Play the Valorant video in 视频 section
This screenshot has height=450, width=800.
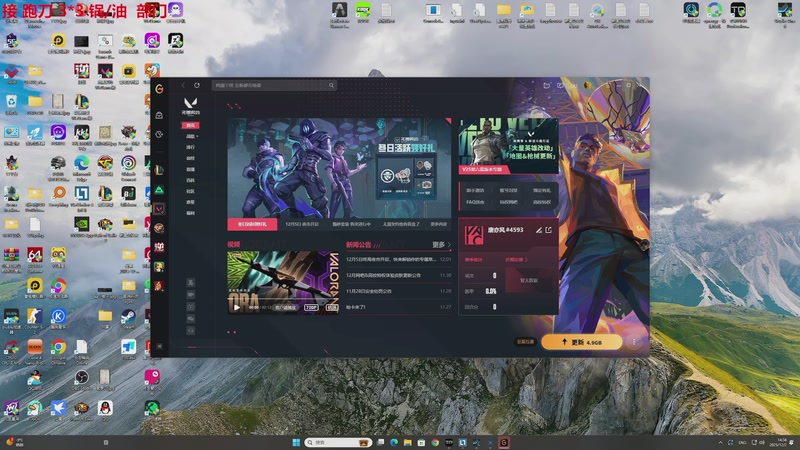236,307
